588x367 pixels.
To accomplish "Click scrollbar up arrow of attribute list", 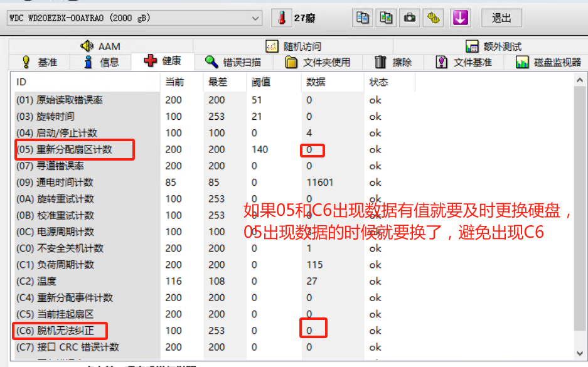I will coord(580,80).
